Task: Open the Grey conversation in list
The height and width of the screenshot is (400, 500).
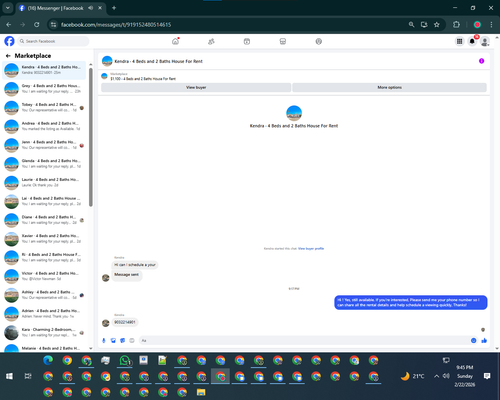Action: [44, 89]
